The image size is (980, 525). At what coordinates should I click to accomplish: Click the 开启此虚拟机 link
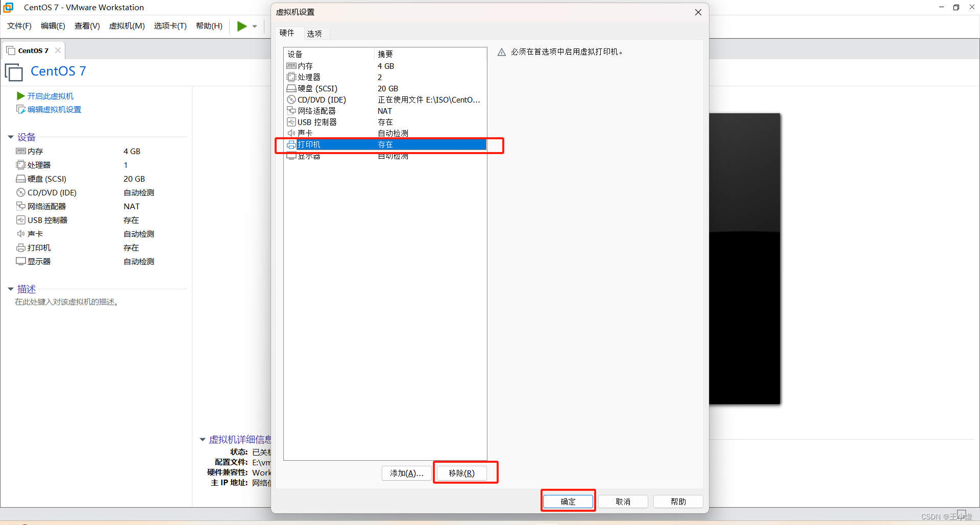point(51,96)
